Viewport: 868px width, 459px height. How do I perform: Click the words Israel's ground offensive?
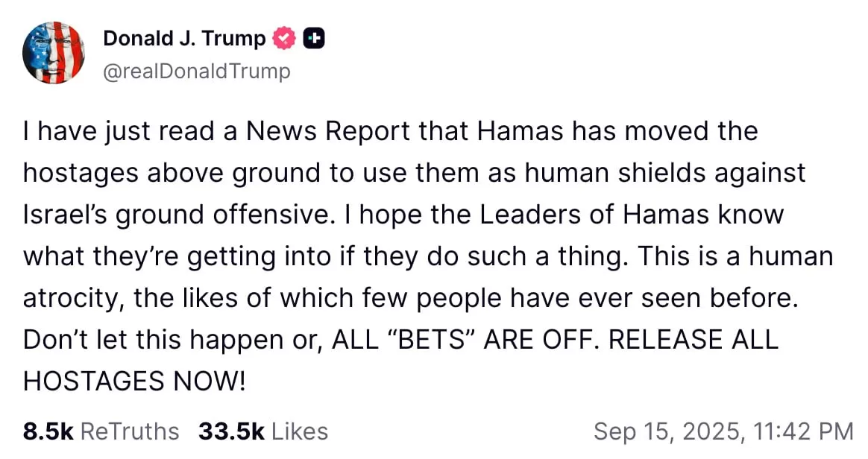175,215
